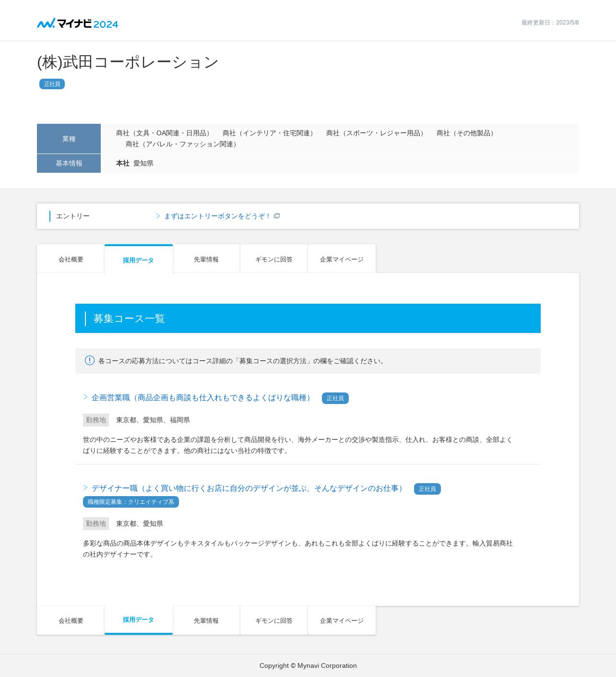
Task: Open the デザイナー職 course details link
Action: (x=249, y=488)
